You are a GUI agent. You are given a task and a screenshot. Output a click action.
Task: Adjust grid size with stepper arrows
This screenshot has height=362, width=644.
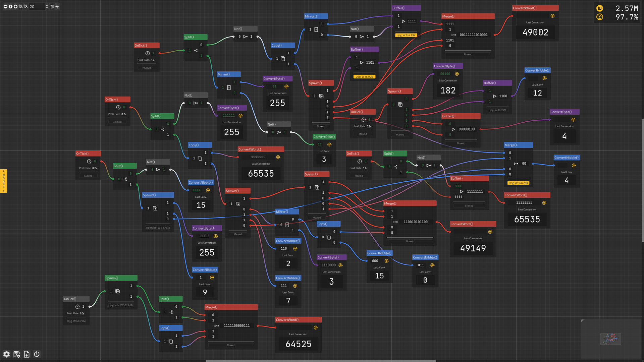pos(47,6)
